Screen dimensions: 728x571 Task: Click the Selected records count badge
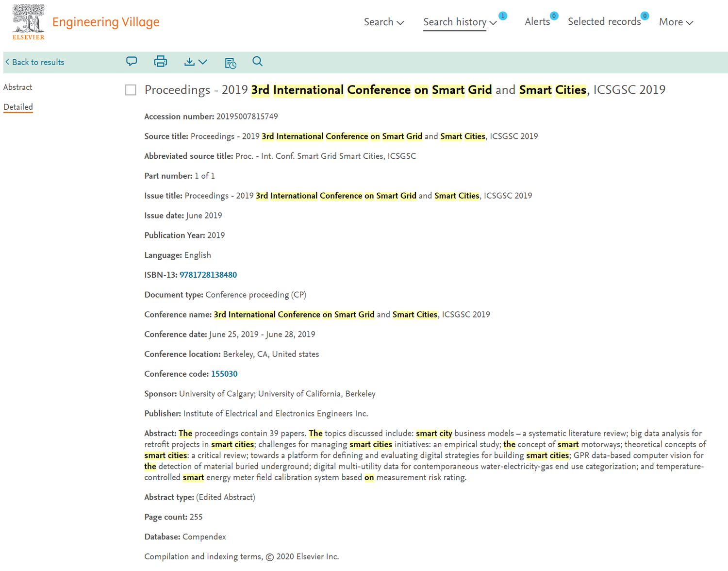click(x=645, y=16)
